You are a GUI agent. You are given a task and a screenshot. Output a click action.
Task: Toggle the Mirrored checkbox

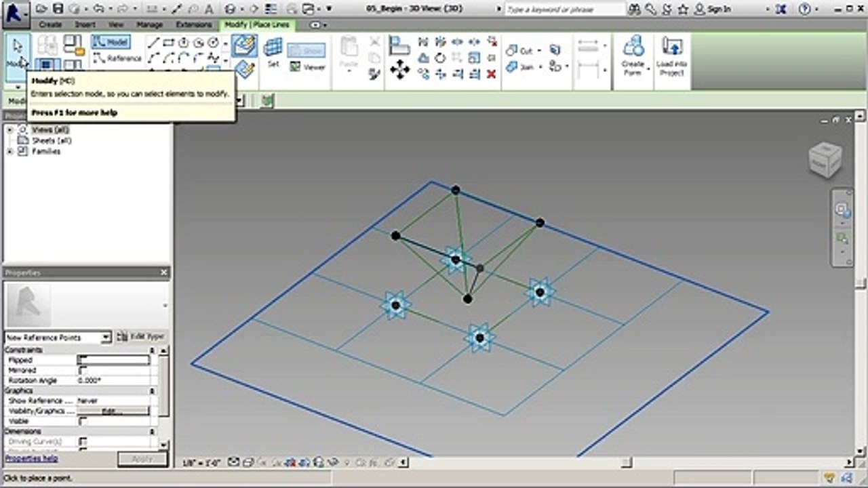82,370
